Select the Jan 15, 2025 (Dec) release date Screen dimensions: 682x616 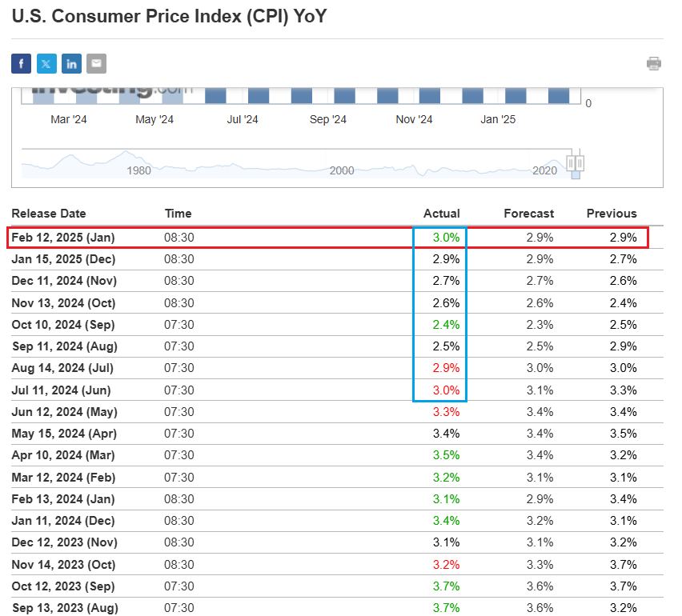coord(63,259)
